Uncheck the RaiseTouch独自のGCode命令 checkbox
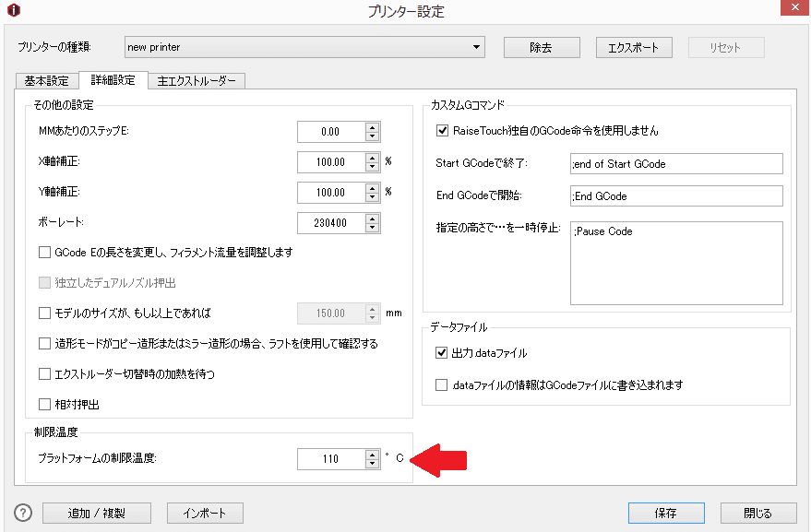The height and width of the screenshot is (532, 811). coord(442,131)
